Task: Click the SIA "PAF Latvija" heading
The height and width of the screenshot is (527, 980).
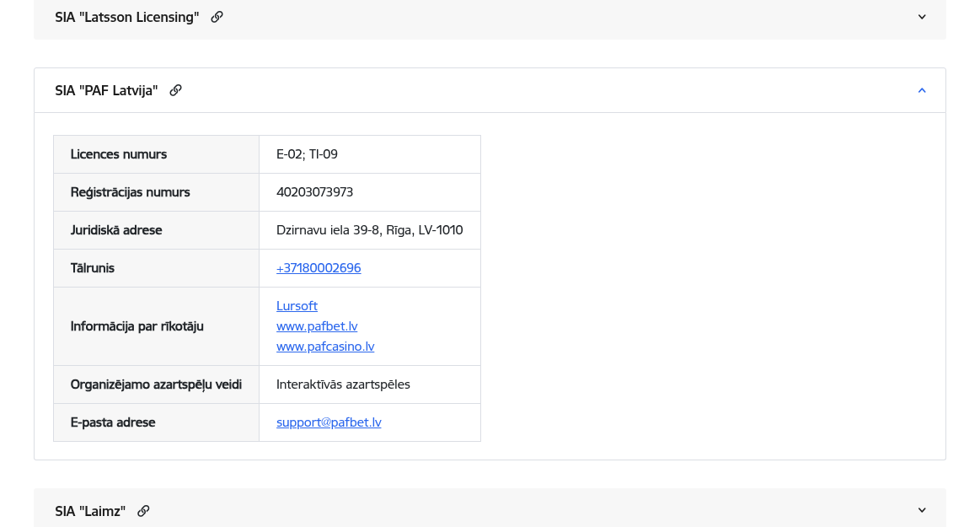Action: (x=106, y=91)
